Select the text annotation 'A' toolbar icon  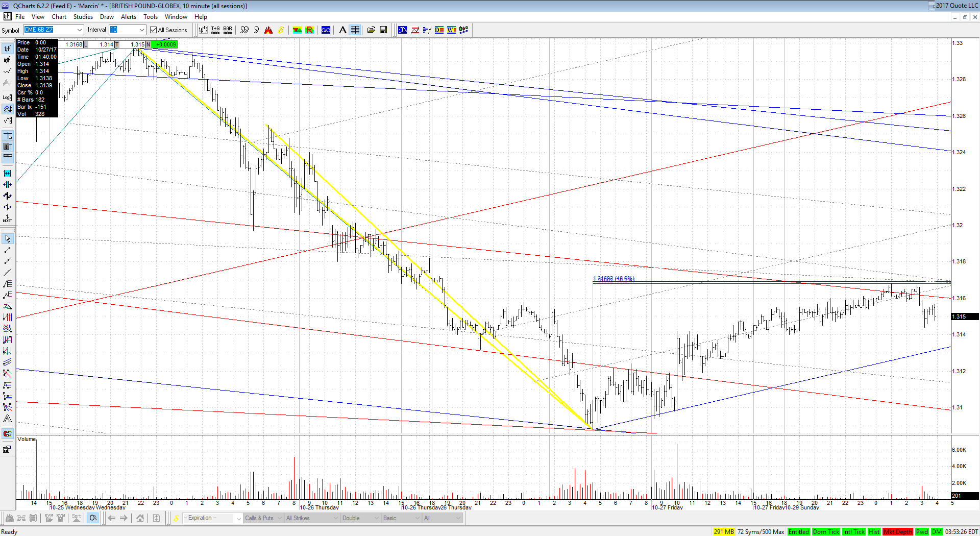(x=342, y=30)
